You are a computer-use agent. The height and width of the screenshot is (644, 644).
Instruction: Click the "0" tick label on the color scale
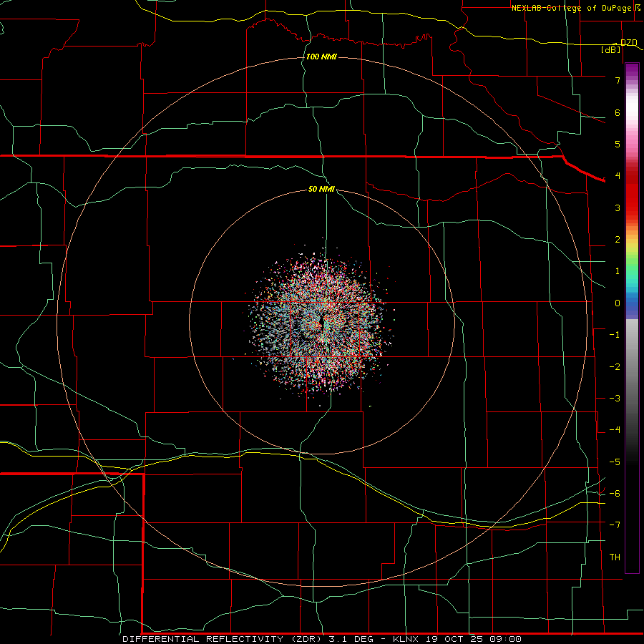[x=618, y=303]
